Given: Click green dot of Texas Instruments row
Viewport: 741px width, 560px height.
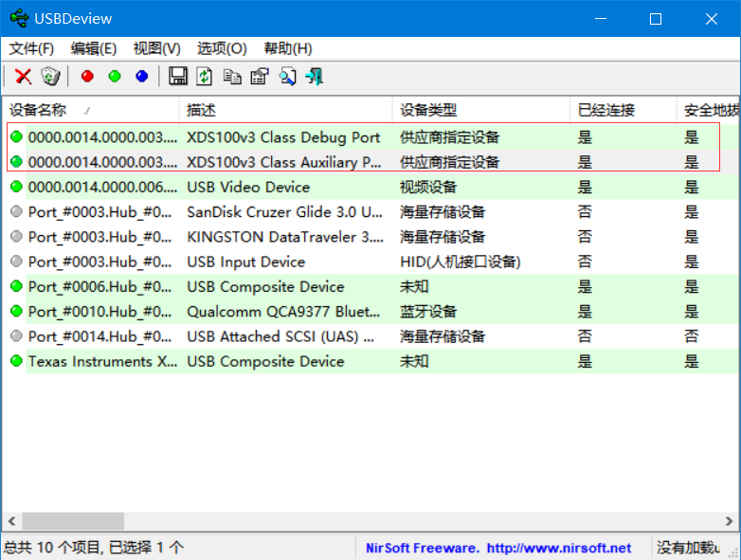Looking at the screenshot, I should (16, 361).
